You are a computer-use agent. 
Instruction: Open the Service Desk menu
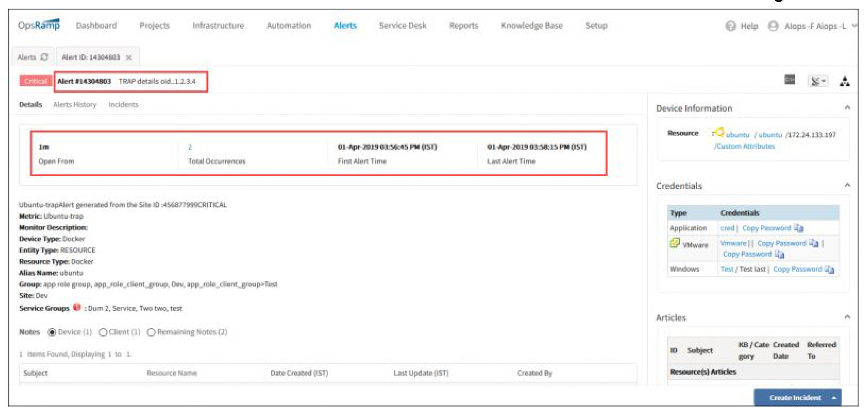click(402, 26)
